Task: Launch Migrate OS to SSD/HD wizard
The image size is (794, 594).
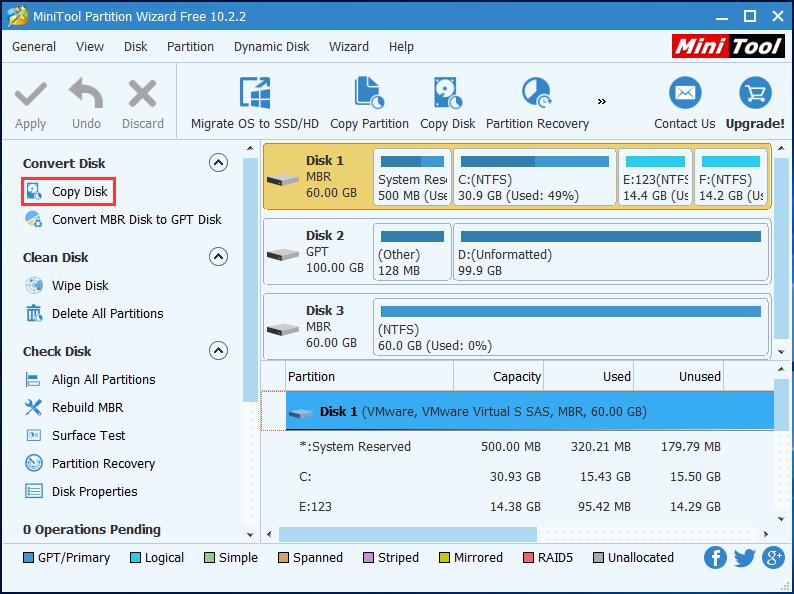Action: 255,105
